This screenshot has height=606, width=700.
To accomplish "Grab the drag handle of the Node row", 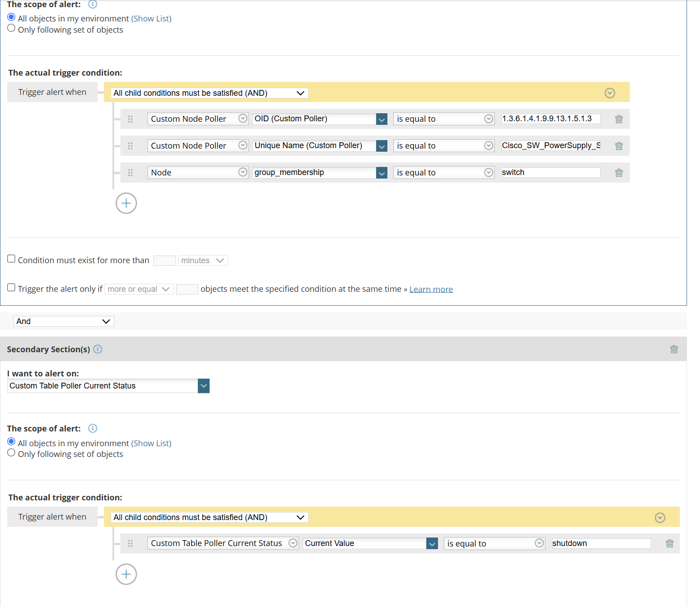I will pos(130,173).
